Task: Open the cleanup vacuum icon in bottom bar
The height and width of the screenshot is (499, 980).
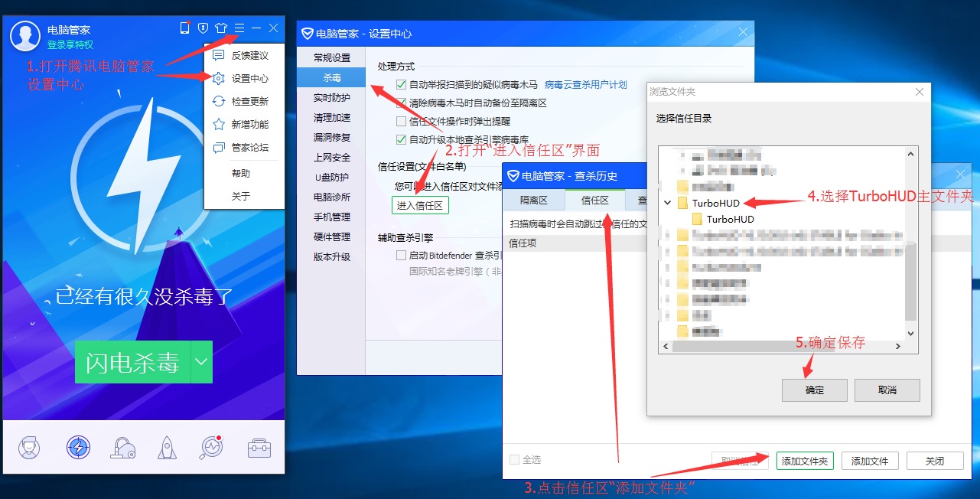Action: pyautogui.click(x=123, y=447)
